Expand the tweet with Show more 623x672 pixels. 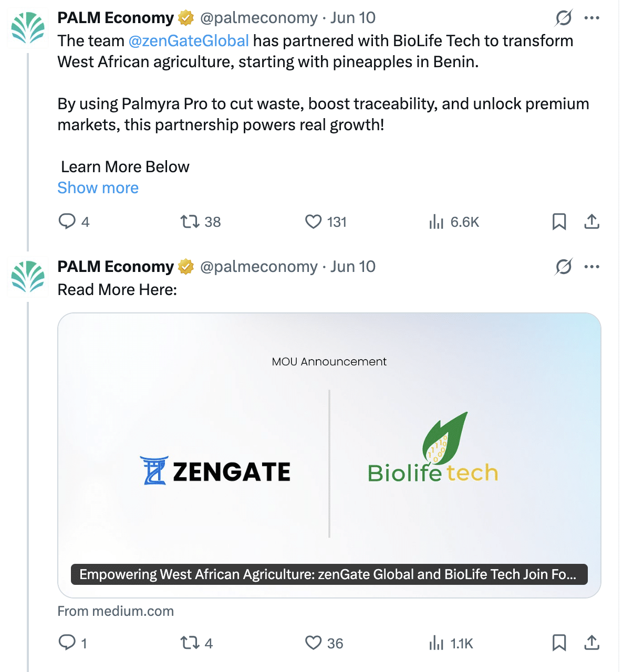click(98, 188)
